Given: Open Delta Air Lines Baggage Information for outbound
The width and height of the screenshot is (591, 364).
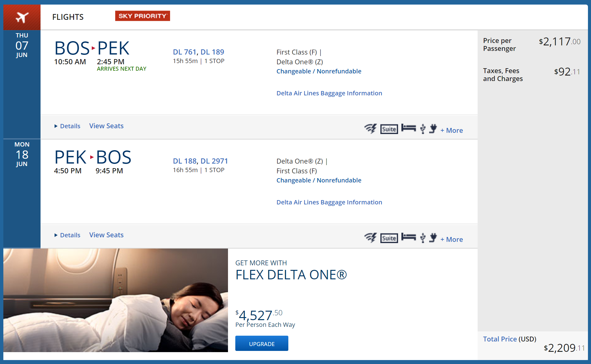Looking at the screenshot, I should point(329,93).
